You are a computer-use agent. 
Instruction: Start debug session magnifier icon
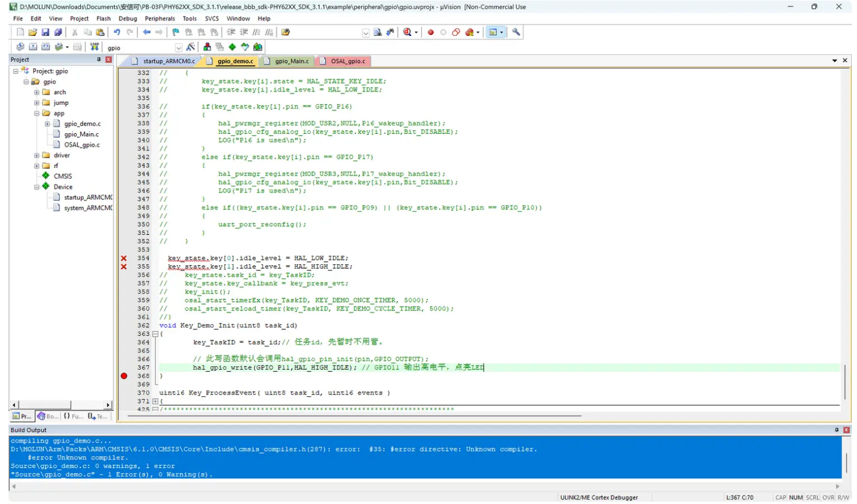point(407,32)
